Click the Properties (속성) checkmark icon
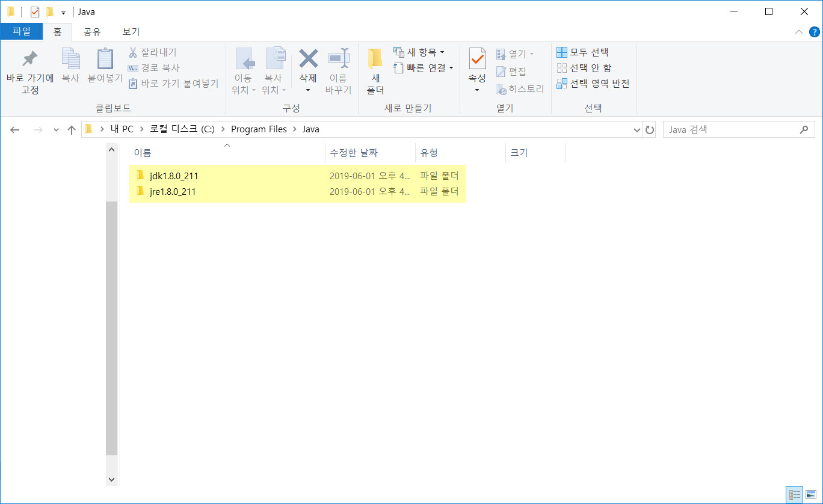Screen dimensions: 823x504 [x=477, y=59]
